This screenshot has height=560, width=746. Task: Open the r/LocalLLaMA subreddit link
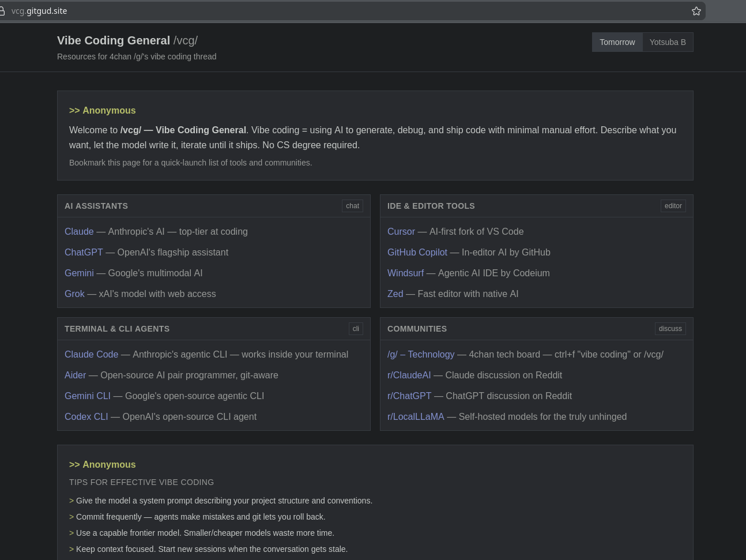[x=416, y=416]
